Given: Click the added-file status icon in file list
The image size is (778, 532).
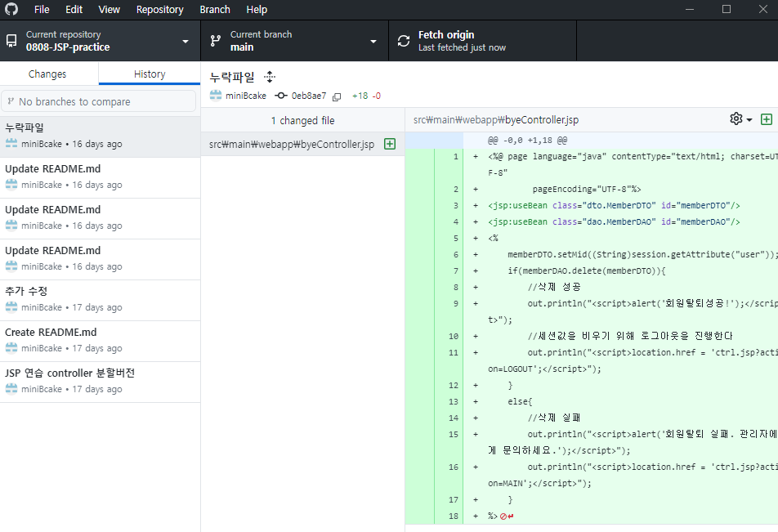Looking at the screenshot, I should [390, 144].
